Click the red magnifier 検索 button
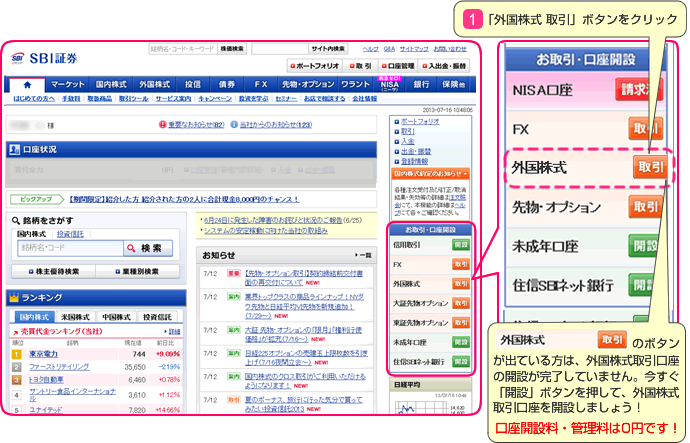 point(148,248)
